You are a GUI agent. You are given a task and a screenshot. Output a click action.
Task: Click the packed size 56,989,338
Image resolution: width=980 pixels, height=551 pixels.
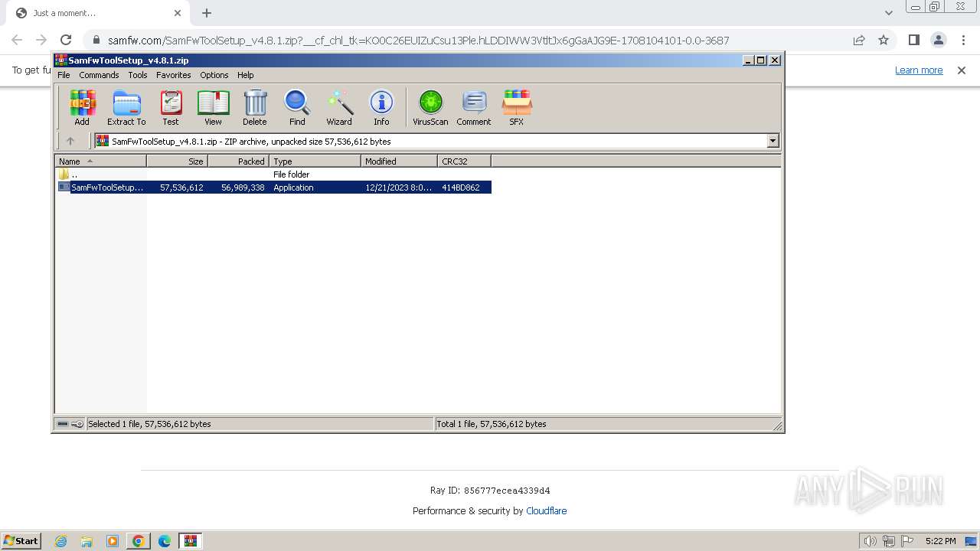pos(243,187)
